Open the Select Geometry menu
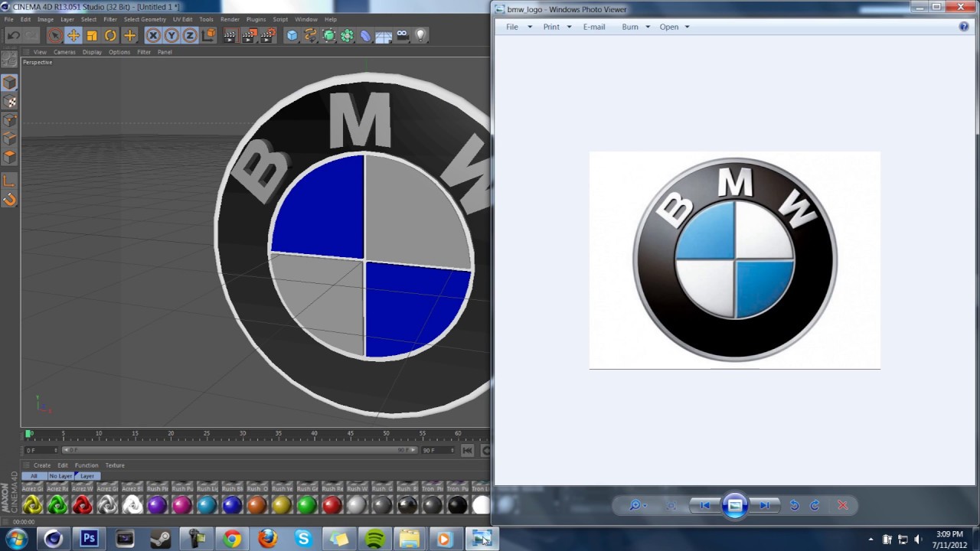Screen dimensions: 980x551 click(145, 19)
